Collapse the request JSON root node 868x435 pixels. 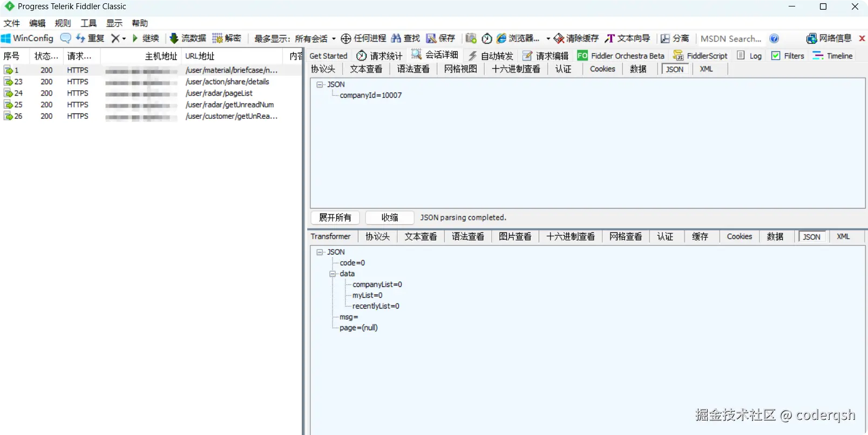pos(320,84)
